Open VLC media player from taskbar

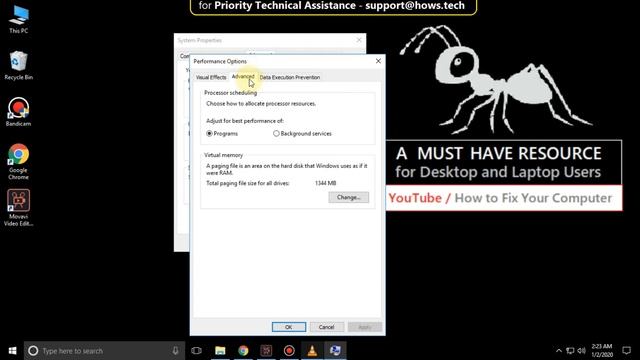pyautogui.click(x=312, y=351)
